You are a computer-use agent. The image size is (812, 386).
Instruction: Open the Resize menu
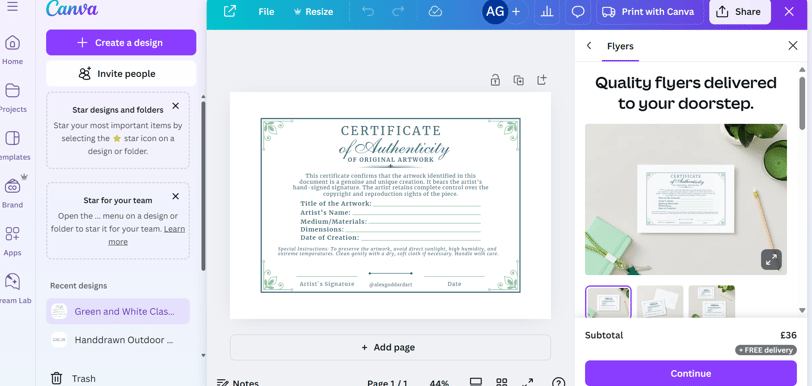(x=313, y=11)
